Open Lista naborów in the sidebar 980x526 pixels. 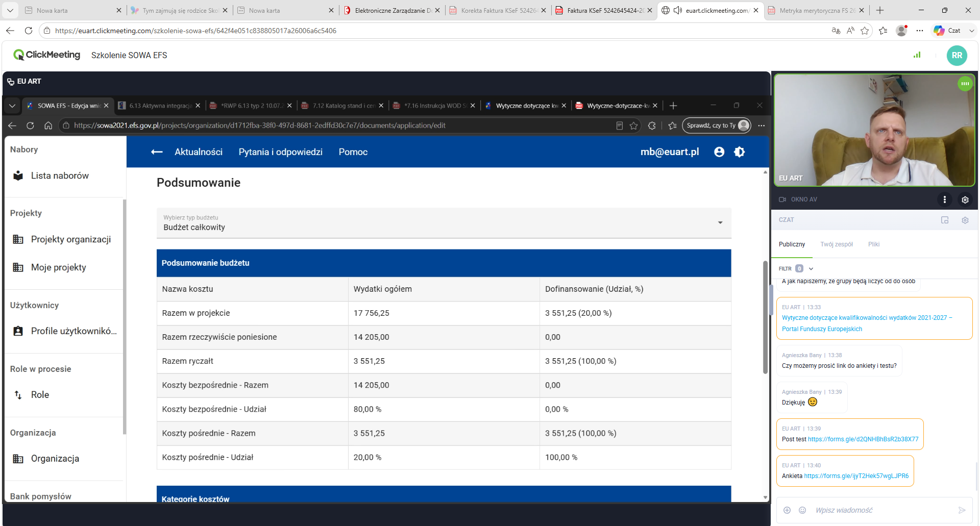click(60, 176)
